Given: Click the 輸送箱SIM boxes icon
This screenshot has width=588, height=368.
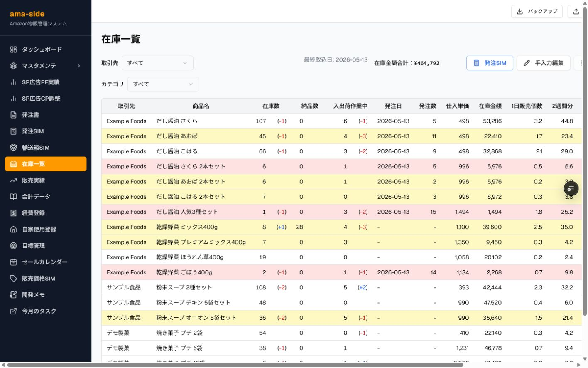Looking at the screenshot, I should [x=13, y=148].
